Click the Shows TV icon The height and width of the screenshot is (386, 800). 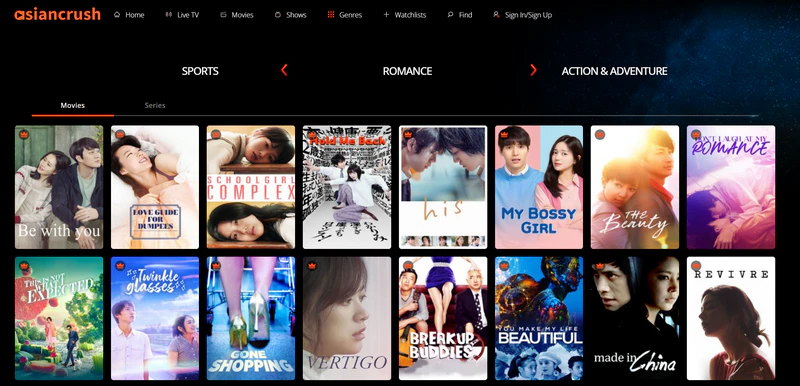pos(278,15)
